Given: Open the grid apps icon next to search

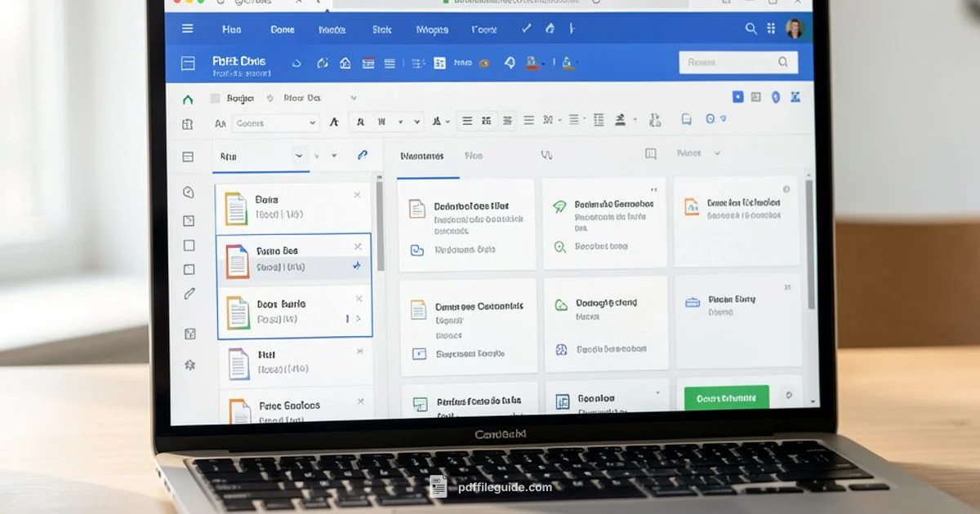Looking at the screenshot, I should point(771,29).
